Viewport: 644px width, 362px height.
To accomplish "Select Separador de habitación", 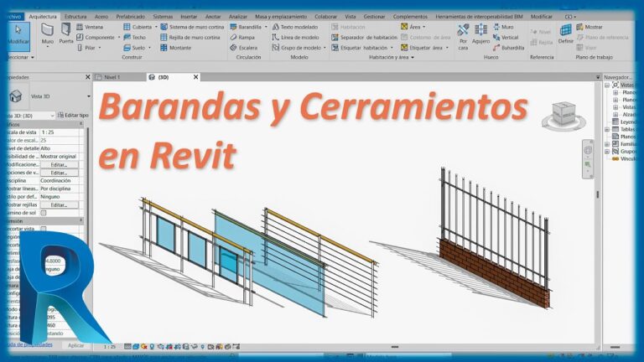I will [x=364, y=38].
